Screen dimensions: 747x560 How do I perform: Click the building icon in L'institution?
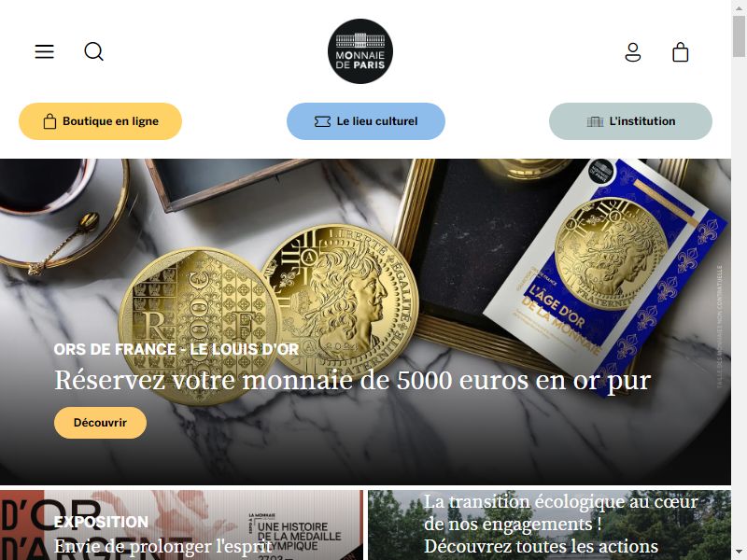click(x=595, y=122)
